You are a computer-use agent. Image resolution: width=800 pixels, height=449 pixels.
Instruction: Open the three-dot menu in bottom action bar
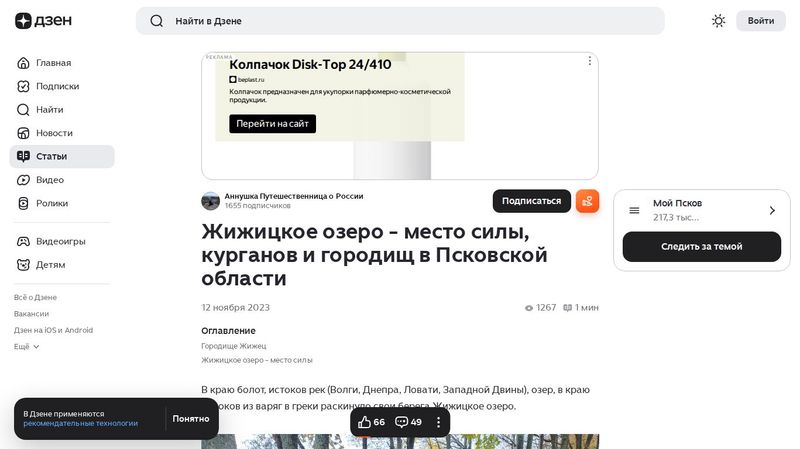click(438, 422)
